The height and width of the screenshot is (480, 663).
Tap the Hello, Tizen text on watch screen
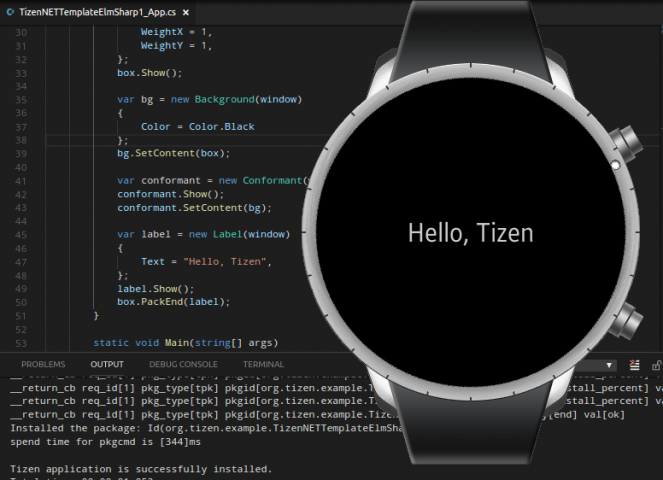[x=470, y=233]
